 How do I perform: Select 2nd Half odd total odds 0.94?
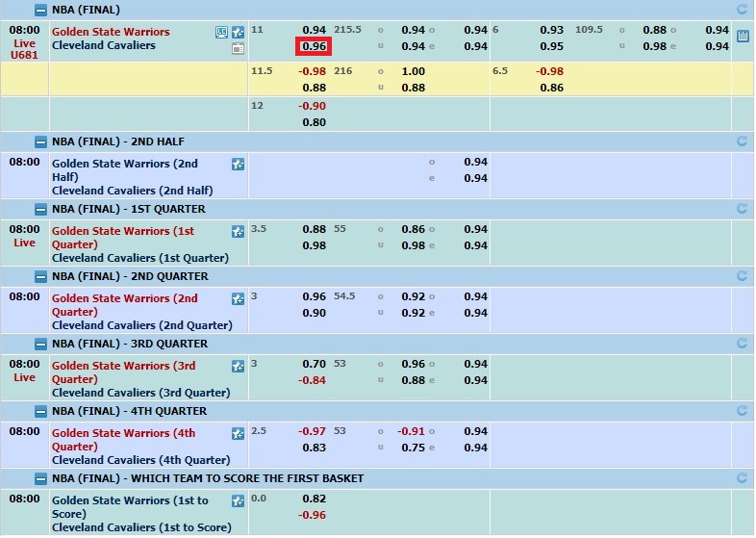click(x=475, y=162)
